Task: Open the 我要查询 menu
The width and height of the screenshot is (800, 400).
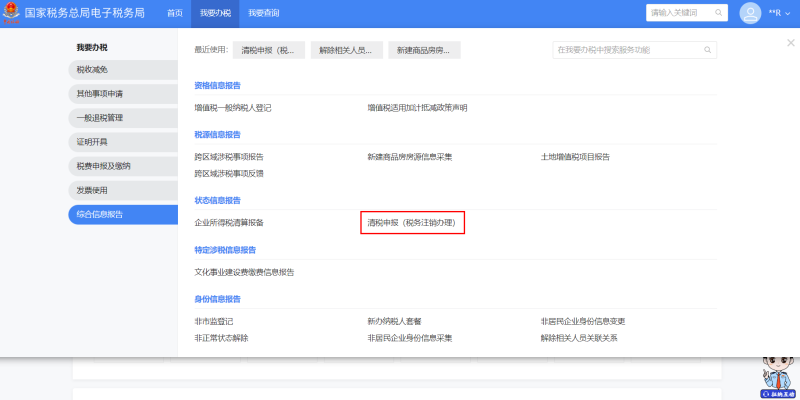Action: coord(264,13)
